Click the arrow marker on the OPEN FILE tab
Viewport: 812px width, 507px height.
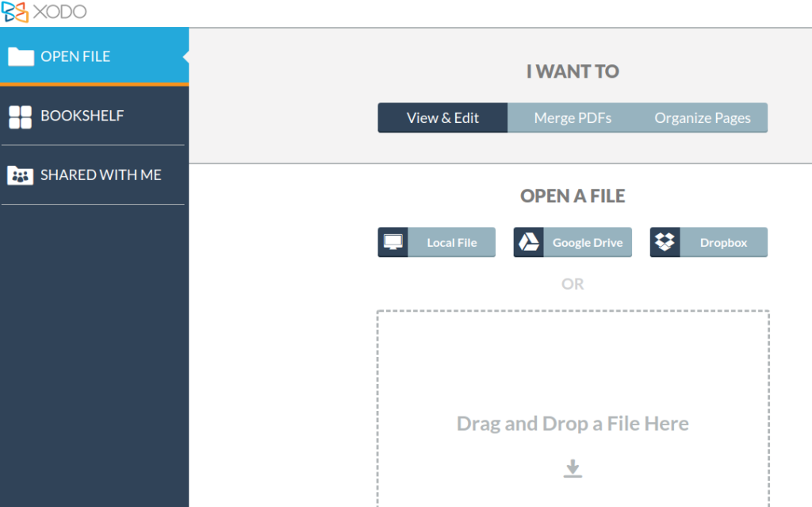tap(186, 56)
